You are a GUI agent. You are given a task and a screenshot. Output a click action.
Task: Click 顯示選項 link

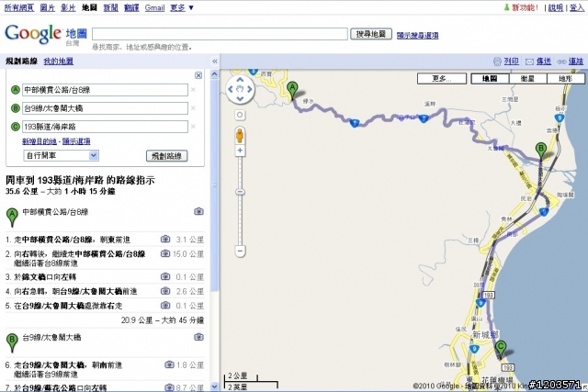[x=76, y=141]
